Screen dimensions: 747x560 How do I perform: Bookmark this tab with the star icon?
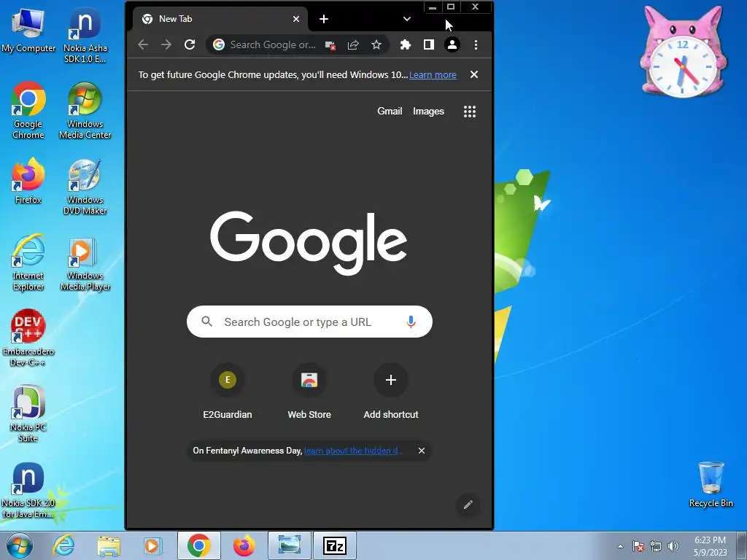(x=376, y=44)
